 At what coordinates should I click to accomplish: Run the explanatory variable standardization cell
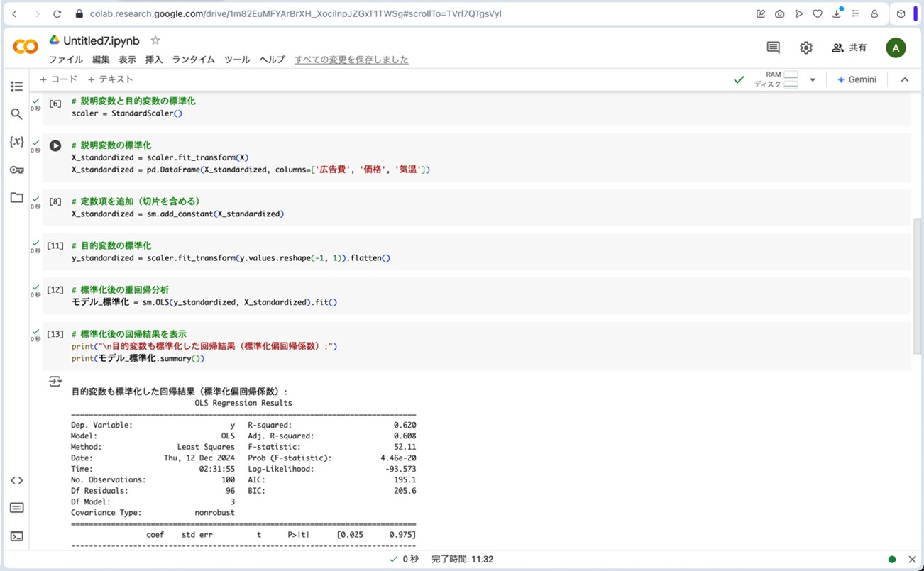(55, 146)
